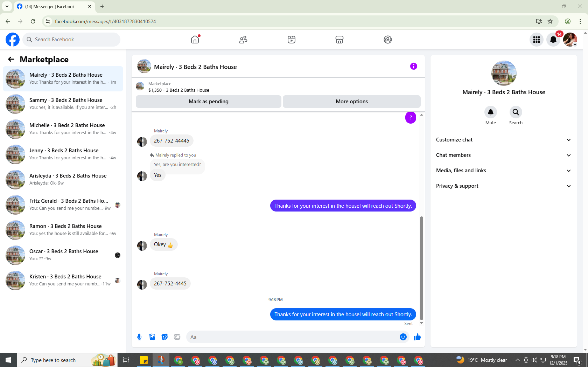588x367 pixels.
Task: Open the Windows Start menu
Action: pyautogui.click(x=8, y=360)
